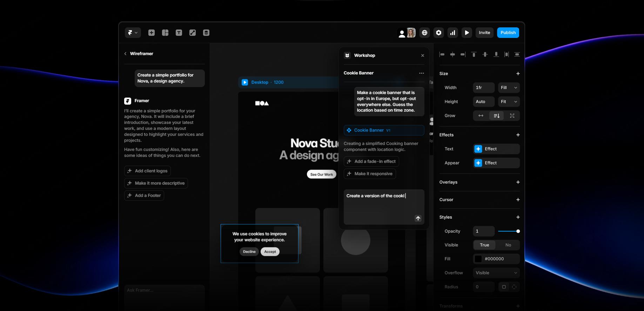Image resolution: width=644 pixels, height=311 pixels.
Task: Open the analytics bar chart icon
Action: (x=453, y=33)
